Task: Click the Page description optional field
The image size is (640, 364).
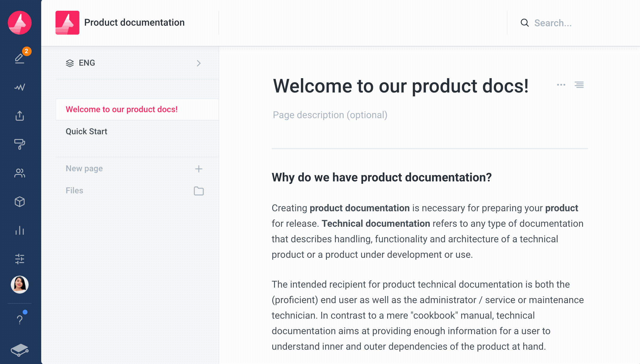Action: pyautogui.click(x=330, y=115)
